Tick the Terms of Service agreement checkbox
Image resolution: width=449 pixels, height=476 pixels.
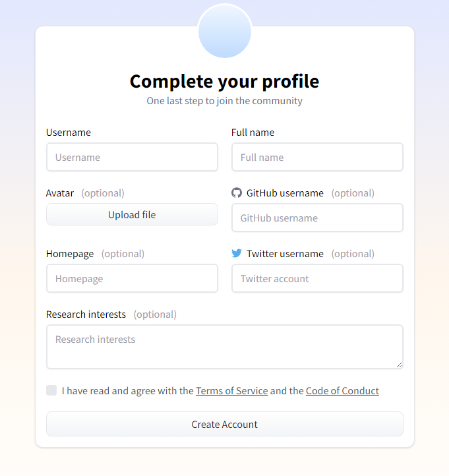(x=51, y=391)
